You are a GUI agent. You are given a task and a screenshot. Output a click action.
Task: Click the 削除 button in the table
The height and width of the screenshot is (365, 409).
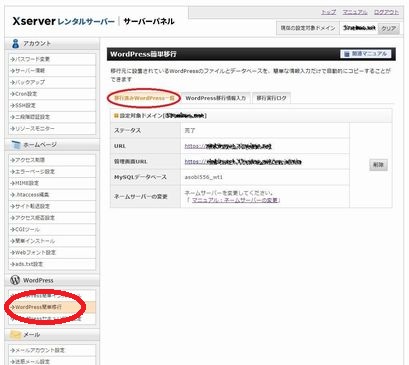378,165
